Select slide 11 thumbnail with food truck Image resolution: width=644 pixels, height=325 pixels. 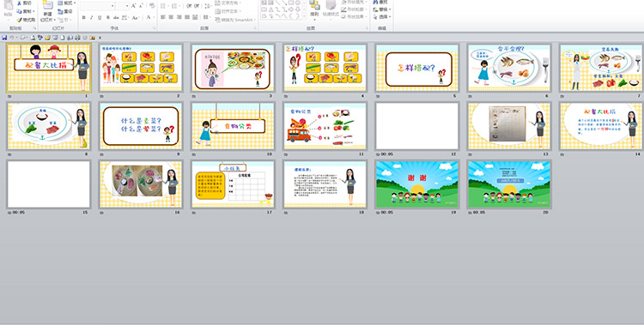[x=325, y=126]
